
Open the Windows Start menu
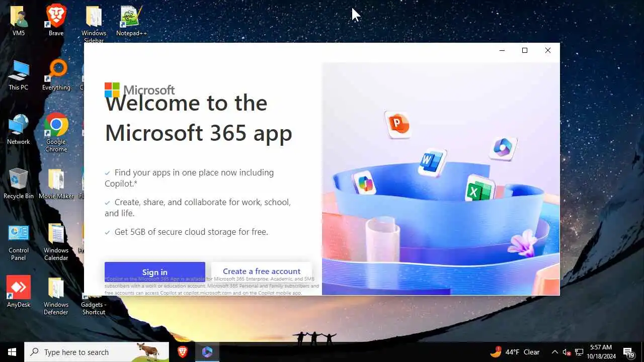[12, 352]
